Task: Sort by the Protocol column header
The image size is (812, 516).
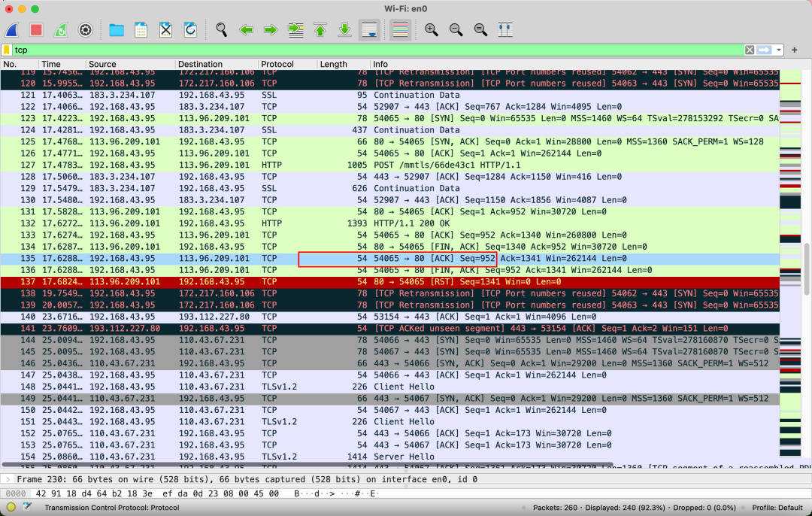Action: coord(287,64)
